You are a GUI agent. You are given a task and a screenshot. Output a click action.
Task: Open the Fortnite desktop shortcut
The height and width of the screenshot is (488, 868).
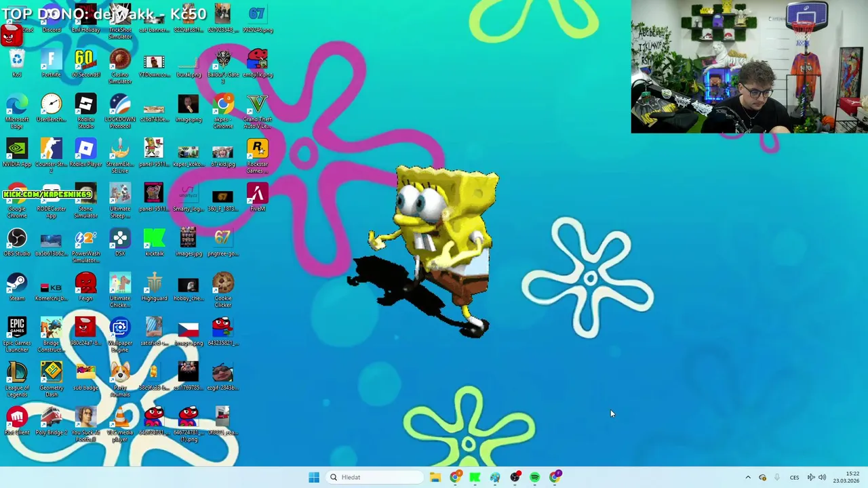click(52, 64)
